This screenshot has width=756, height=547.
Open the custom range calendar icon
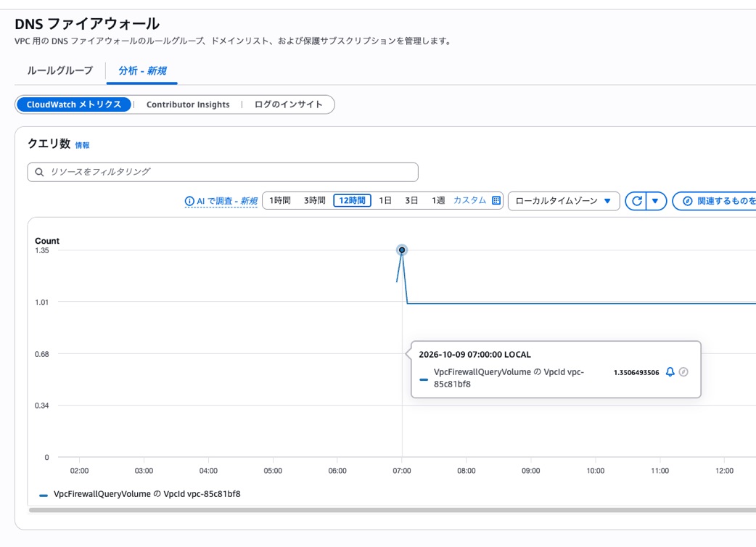pos(496,200)
